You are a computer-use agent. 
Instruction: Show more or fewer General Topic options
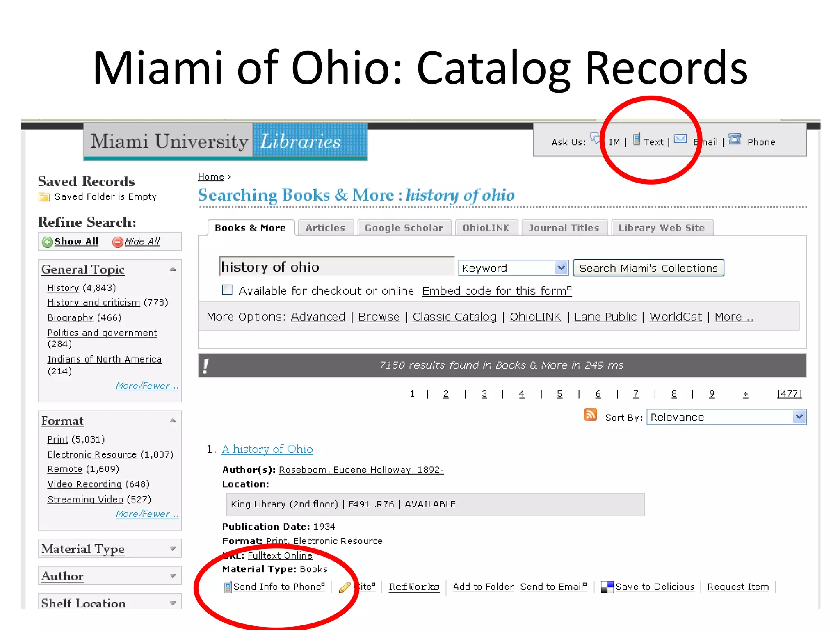[x=147, y=386]
